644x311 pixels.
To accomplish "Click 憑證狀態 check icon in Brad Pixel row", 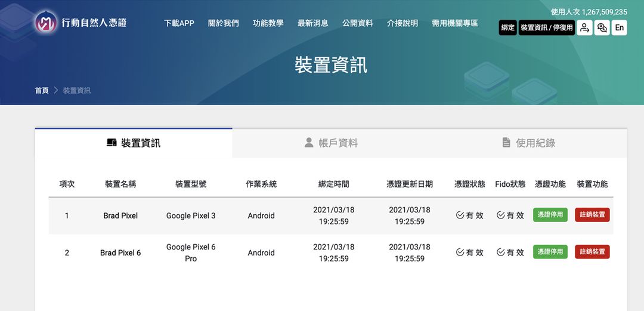I will 460,215.
